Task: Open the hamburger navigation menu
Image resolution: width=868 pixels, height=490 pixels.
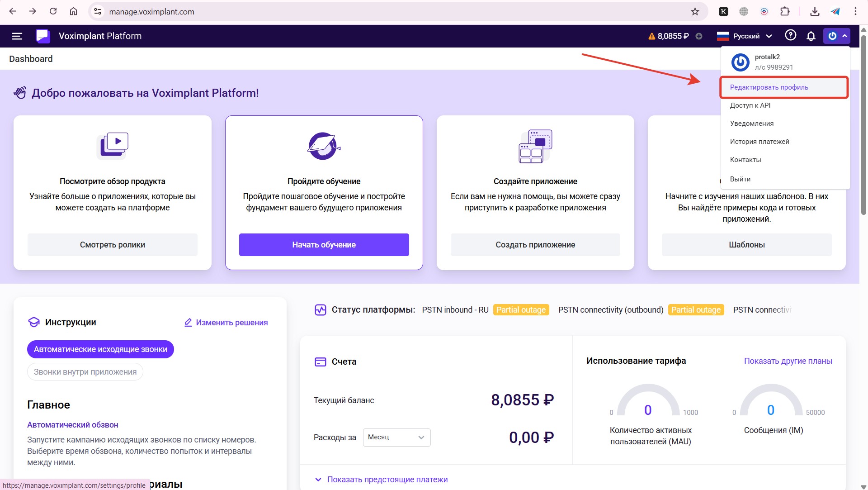Action: (x=17, y=36)
